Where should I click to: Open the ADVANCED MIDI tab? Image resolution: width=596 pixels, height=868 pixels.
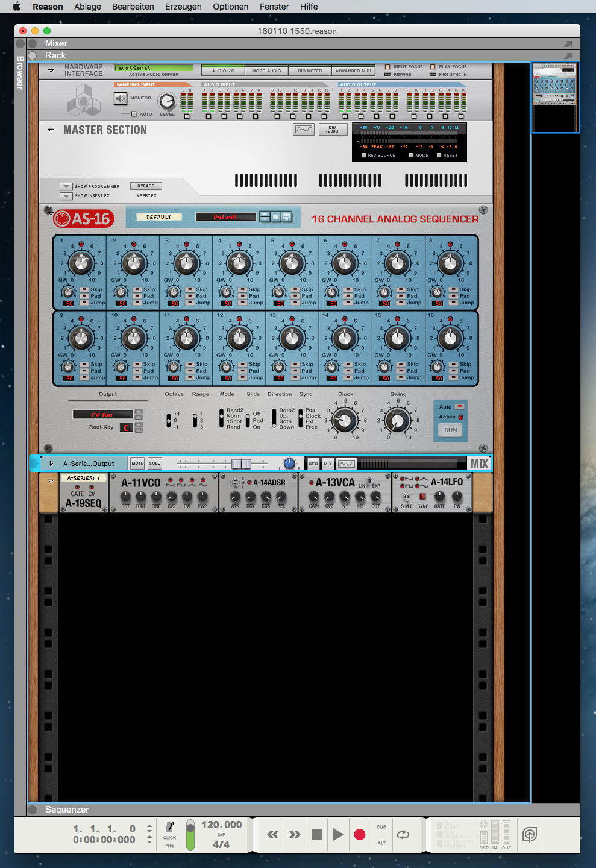pyautogui.click(x=353, y=71)
